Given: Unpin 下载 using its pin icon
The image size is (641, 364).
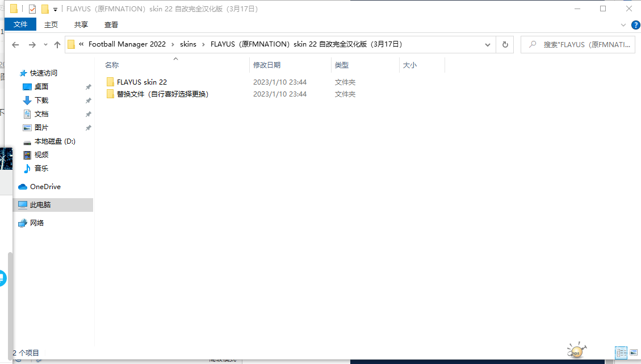Looking at the screenshot, I should (x=89, y=100).
